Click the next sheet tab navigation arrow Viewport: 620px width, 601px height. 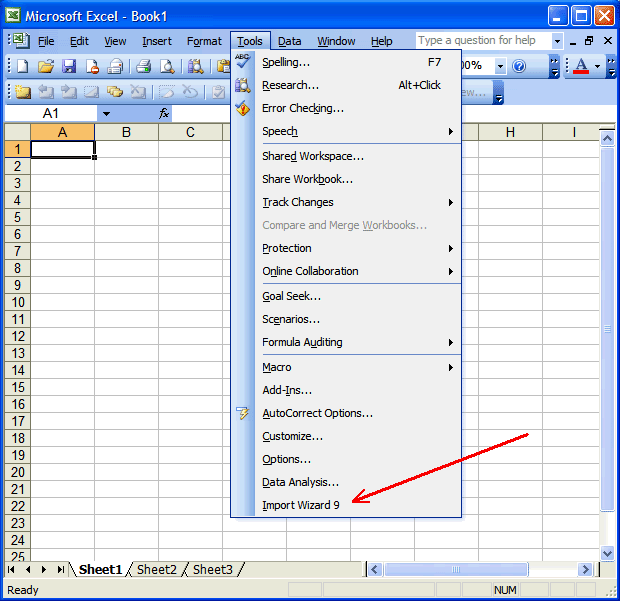click(x=44, y=569)
